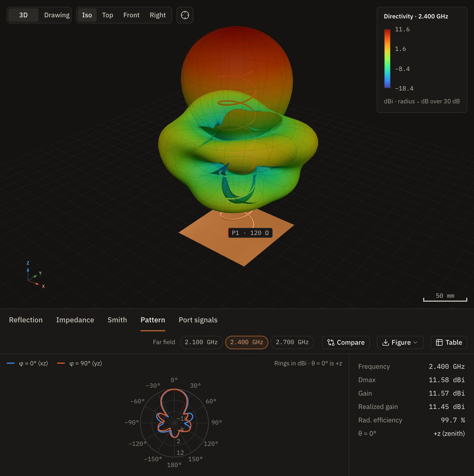Open the Reflection tab
474x476 pixels.
coord(26,320)
